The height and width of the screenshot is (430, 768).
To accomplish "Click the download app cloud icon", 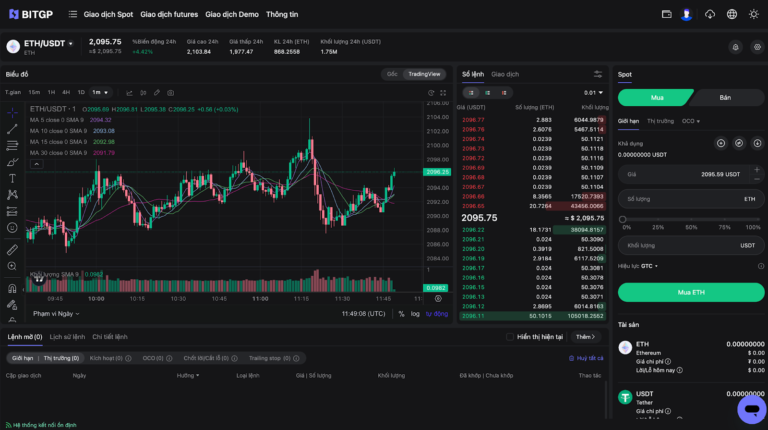I will [x=710, y=14].
